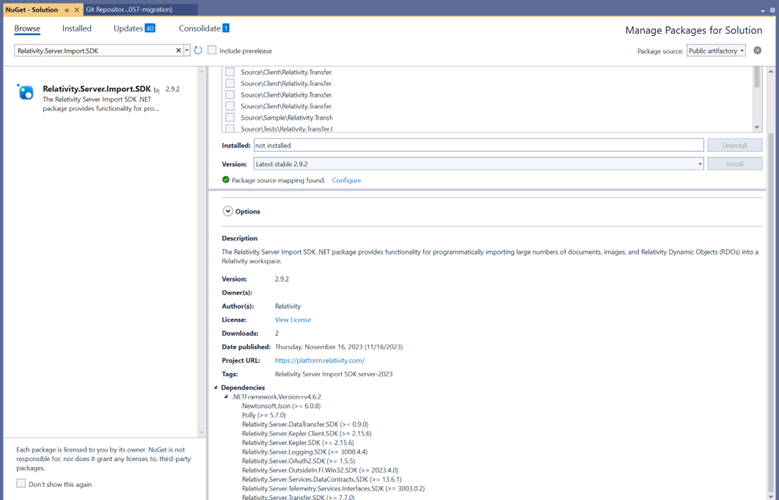
Task: Collapse the .NETFramework,Version=v4.6.2 node
Action: pos(226,397)
